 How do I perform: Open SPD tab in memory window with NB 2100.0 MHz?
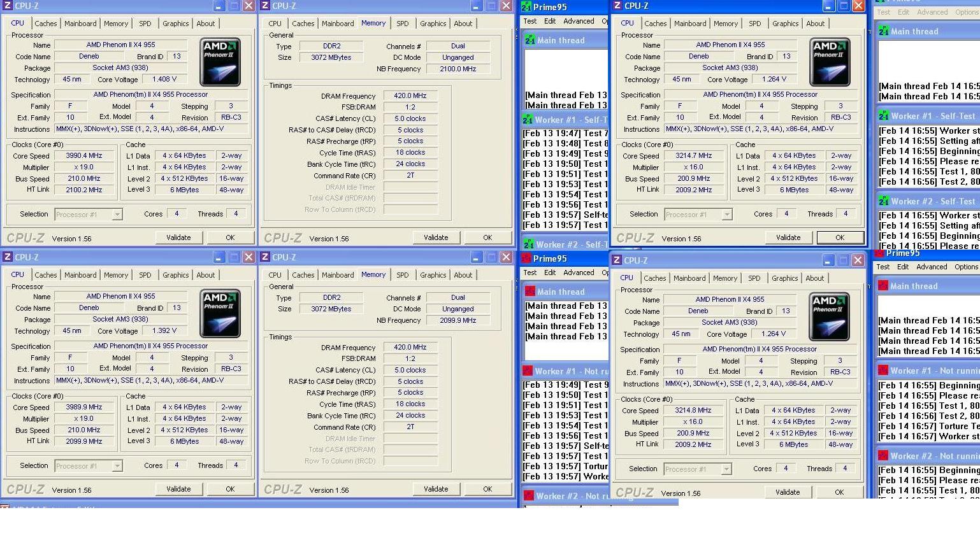[403, 24]
